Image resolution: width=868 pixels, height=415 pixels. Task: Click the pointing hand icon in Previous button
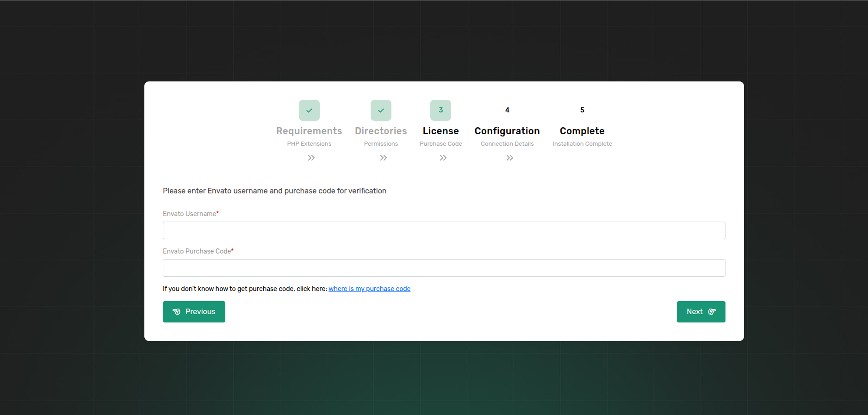point(176,312)
